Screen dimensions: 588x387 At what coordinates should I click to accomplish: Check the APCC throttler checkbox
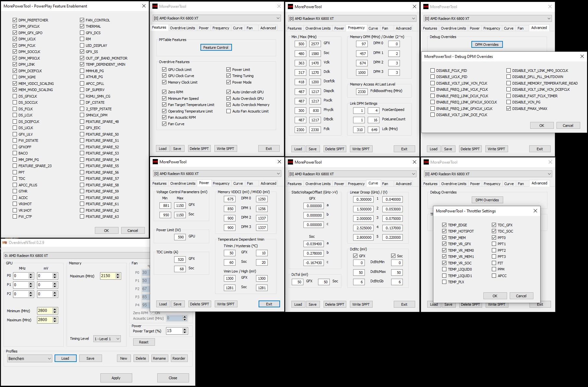coord(494,276)
